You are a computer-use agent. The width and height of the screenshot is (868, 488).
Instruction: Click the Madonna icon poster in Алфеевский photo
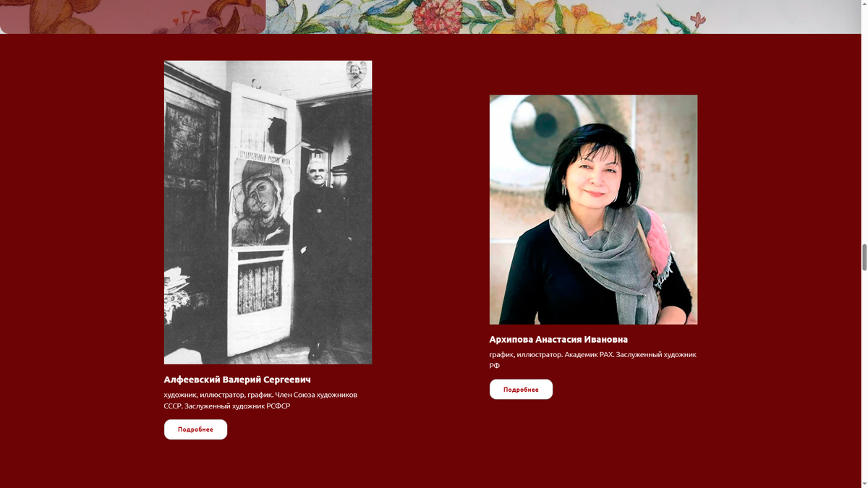coord(261,202)
